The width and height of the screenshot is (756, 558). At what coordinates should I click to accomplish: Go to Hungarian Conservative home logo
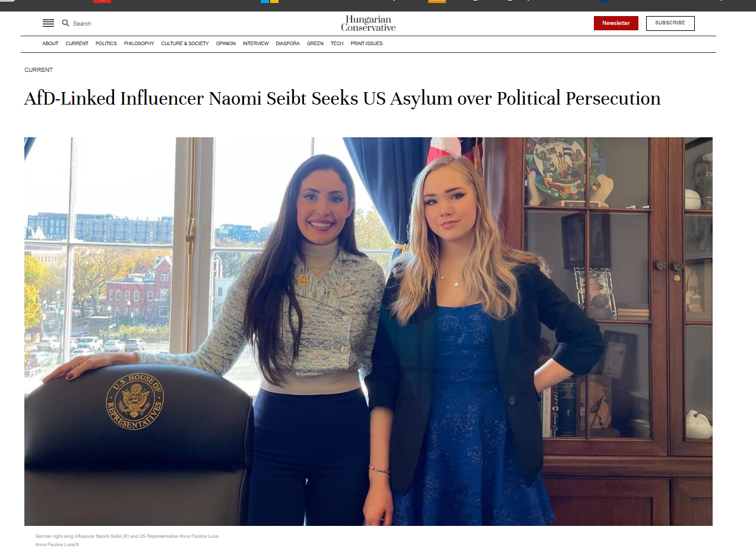[368, 23]
